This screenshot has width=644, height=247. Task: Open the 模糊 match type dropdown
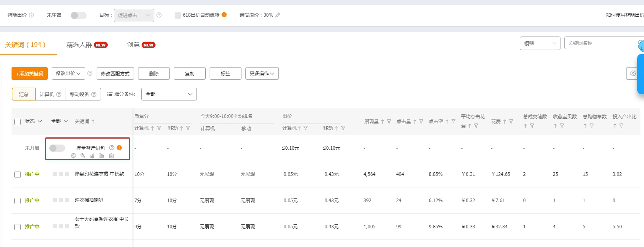[x=540, y=43]
